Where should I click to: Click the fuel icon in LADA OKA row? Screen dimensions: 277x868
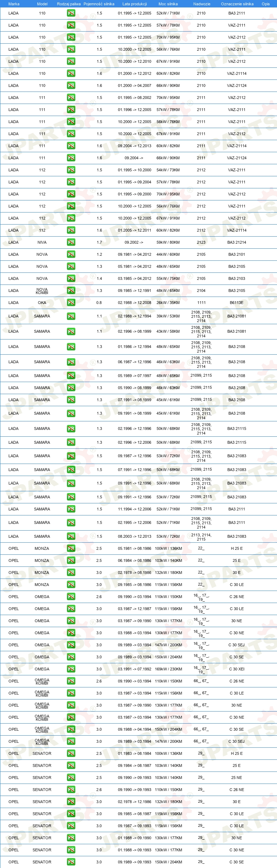(x=71, y=303)
